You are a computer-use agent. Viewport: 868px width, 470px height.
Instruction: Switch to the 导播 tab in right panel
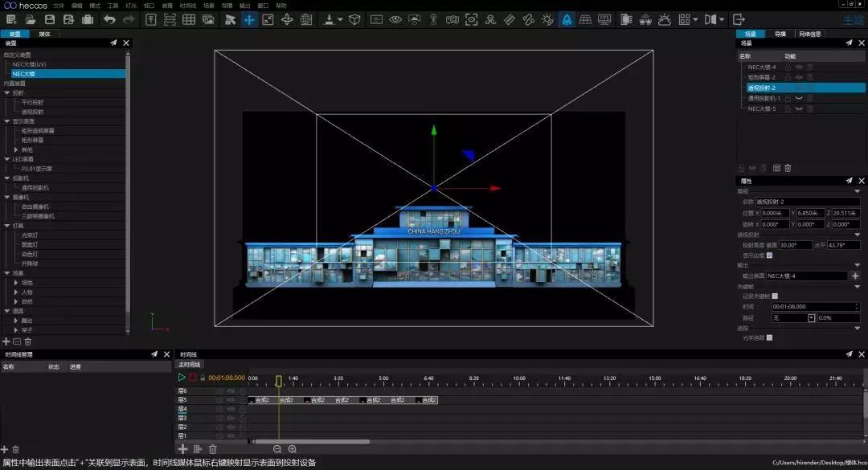click(782, 35)
